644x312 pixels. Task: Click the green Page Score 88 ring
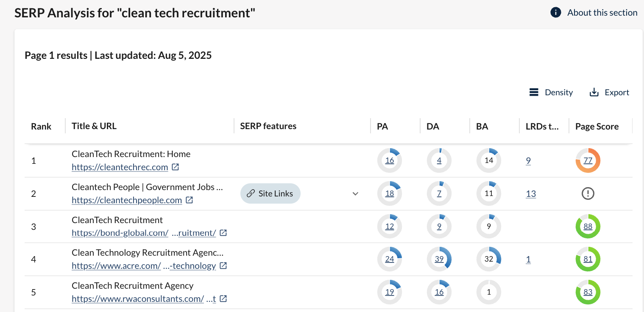[588, 226]
